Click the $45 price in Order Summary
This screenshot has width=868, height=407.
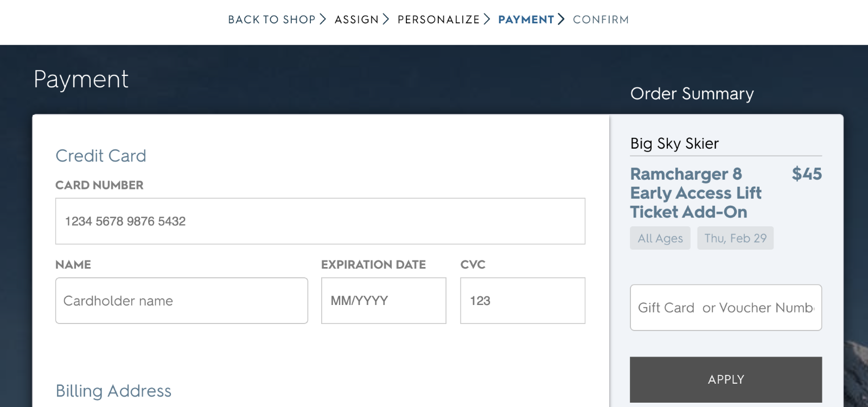[807, 174]
